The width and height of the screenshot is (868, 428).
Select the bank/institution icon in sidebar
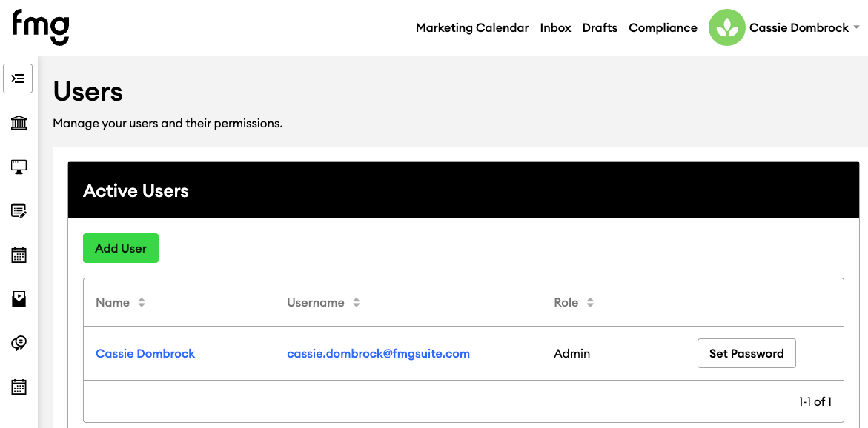[x=18, y=122]
